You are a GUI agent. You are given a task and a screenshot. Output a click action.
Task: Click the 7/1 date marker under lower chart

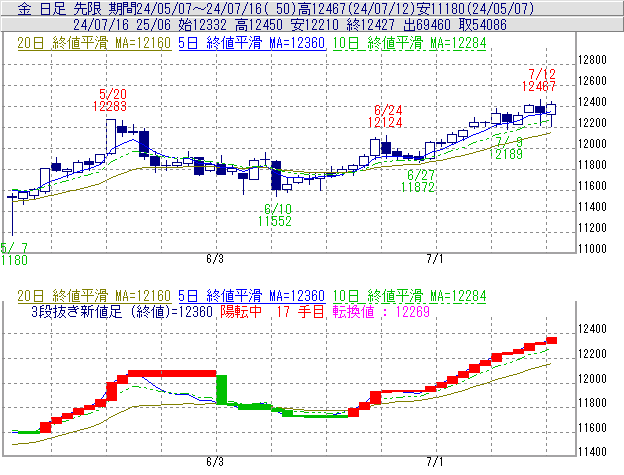(435, 462)
